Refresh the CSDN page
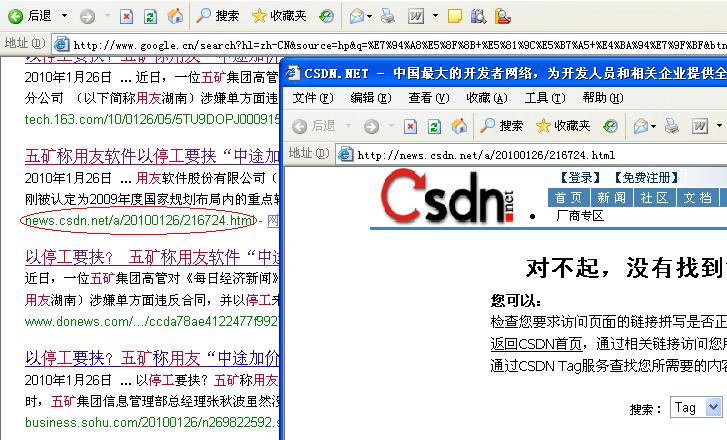 point(434,126)
